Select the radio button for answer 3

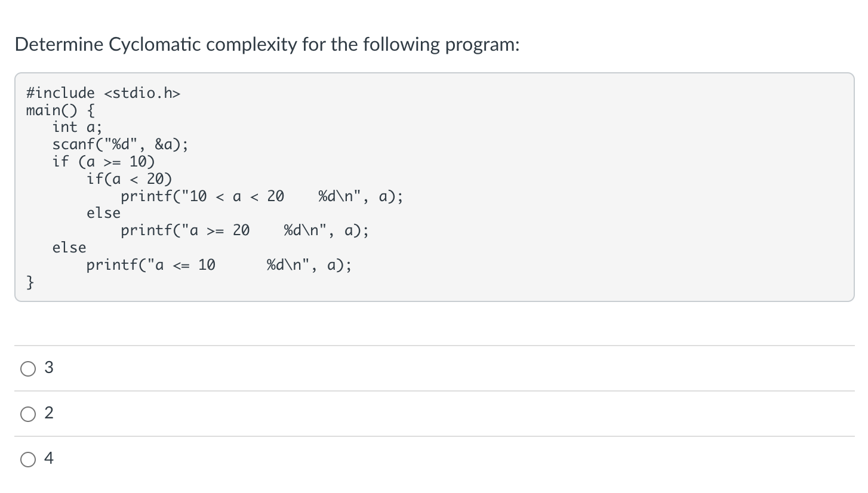pos(27,369)
